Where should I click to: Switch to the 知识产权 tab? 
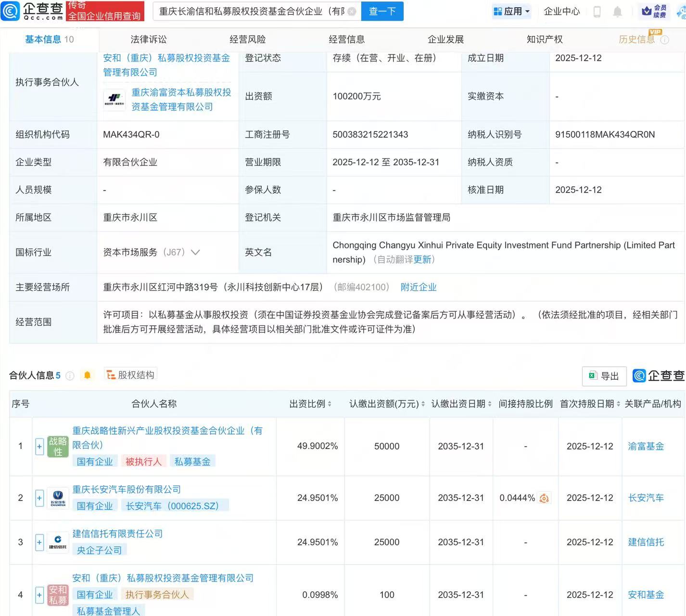(x=545, y=39)
